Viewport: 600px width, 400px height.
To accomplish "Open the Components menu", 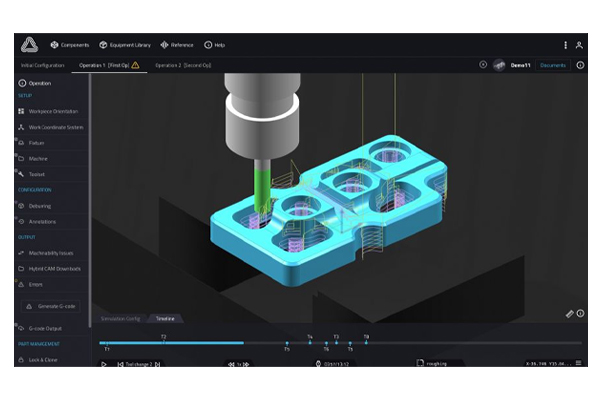I will pos(69,45).
